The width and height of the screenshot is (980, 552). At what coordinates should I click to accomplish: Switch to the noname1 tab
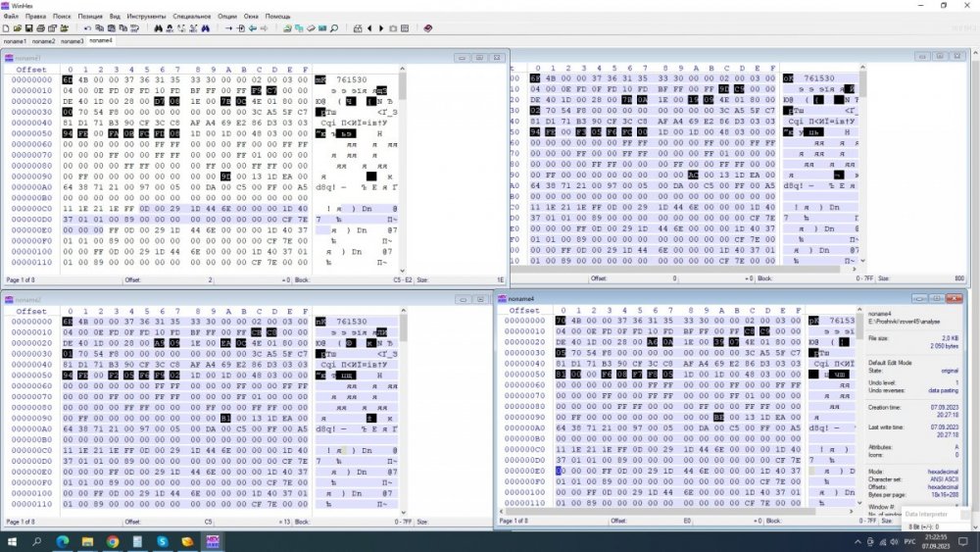click(x=15, y=41)
